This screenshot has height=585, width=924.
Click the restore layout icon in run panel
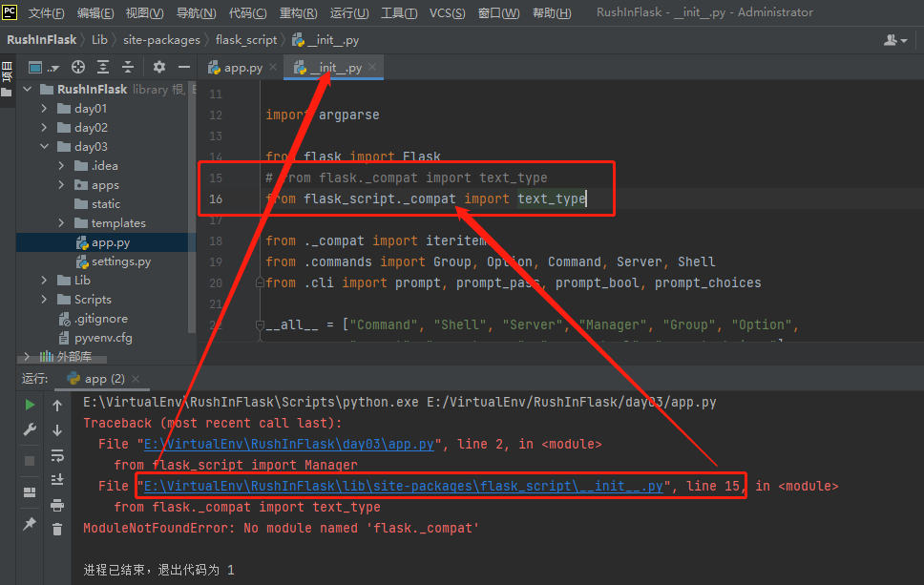pos(30,491)
